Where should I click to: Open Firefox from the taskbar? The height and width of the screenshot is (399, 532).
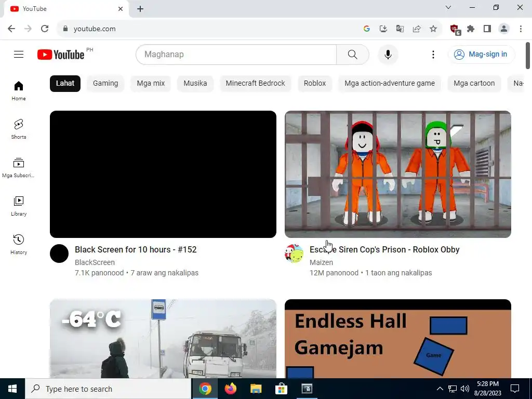230,389
